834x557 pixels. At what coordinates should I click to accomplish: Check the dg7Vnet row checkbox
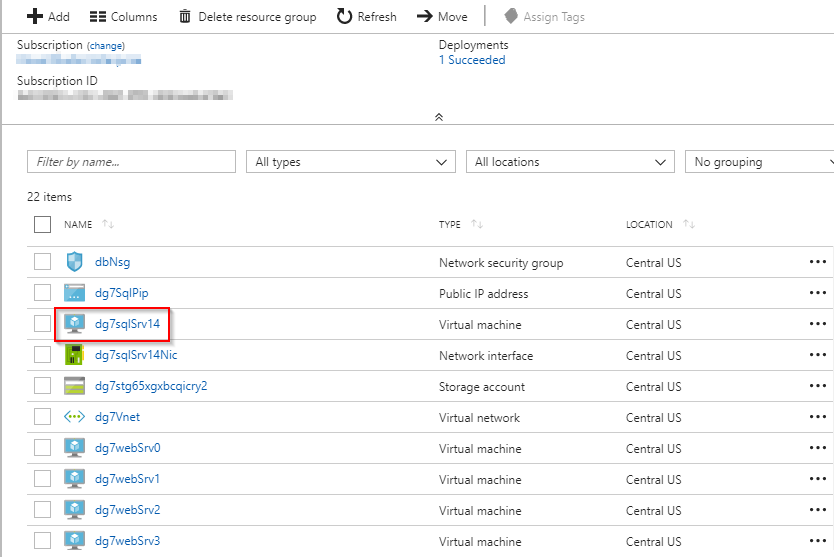(43, 417)
